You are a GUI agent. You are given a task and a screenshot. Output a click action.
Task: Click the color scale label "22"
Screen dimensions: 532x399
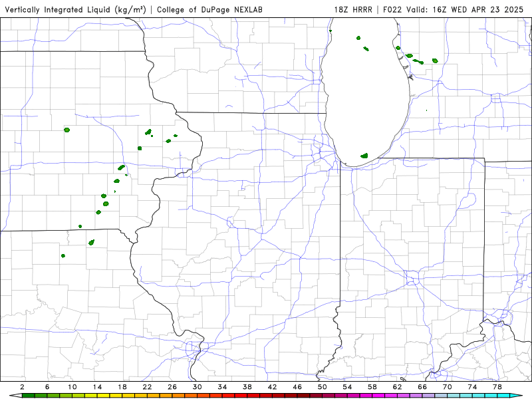147,387
